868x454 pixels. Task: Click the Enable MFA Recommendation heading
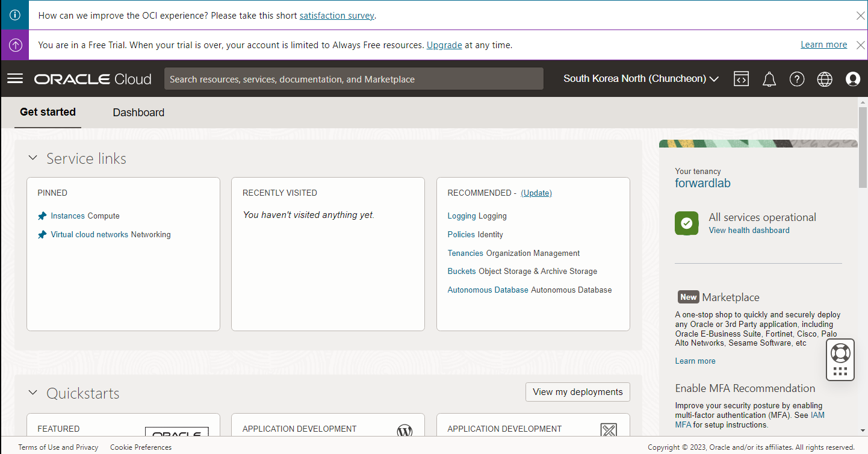pyautogui.click(x=745, y=388)
